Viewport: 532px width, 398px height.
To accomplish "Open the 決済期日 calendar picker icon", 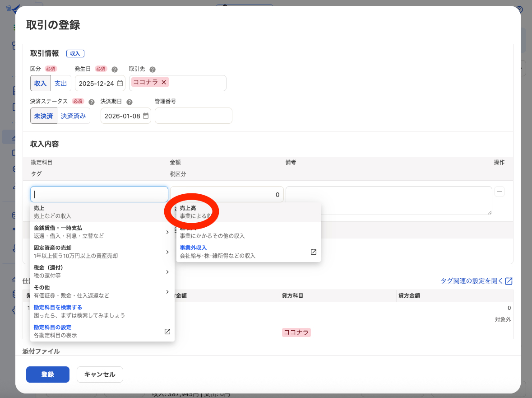I will [146, 116].
